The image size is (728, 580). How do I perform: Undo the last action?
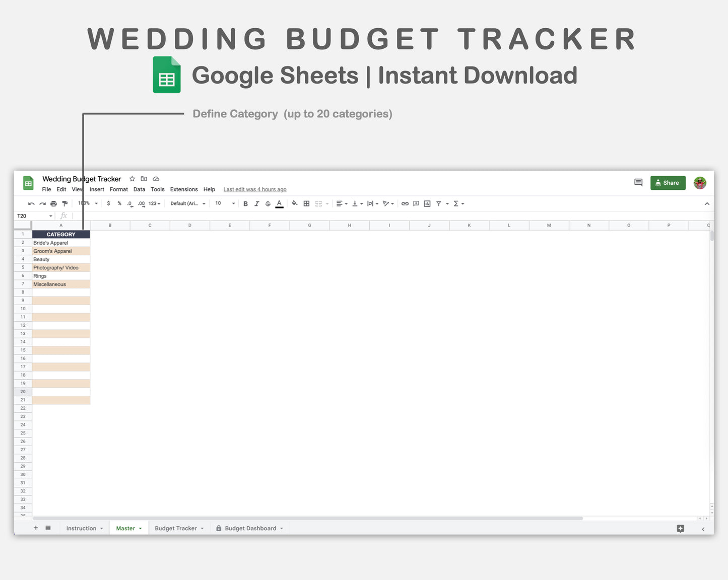point(31,203)
